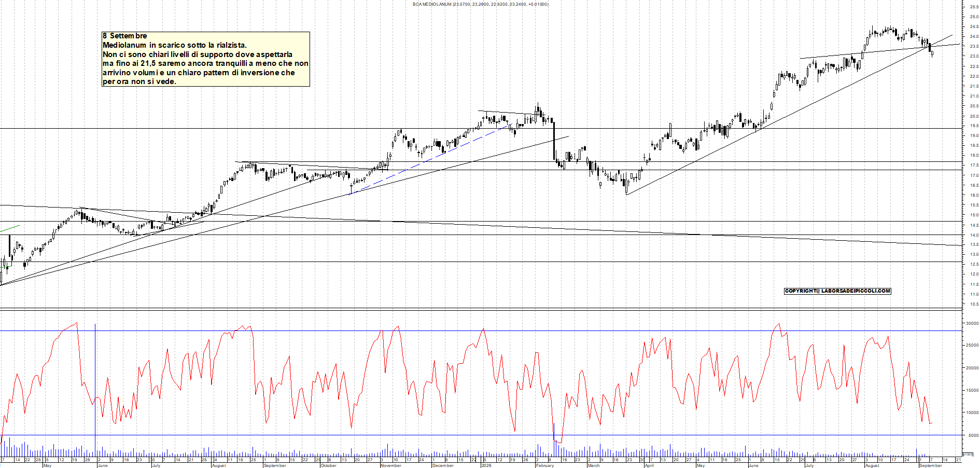Click the 23.0 price axis label

[974, 56]
